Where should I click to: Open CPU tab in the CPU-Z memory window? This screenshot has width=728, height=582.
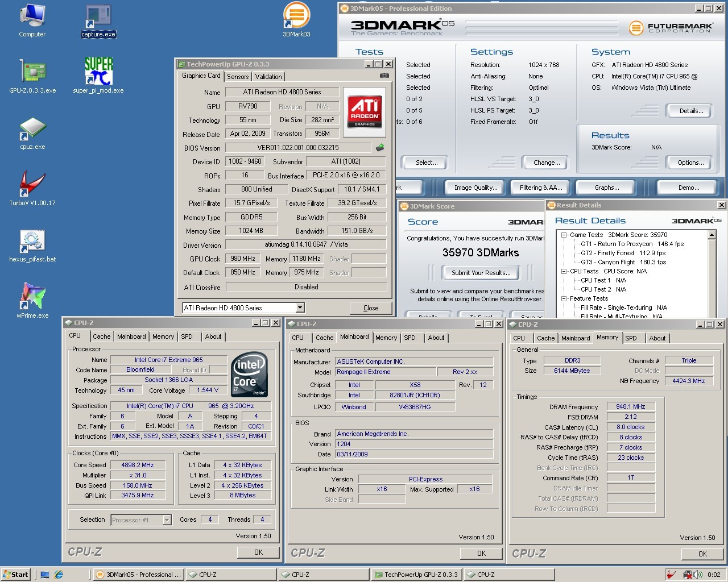519,338
